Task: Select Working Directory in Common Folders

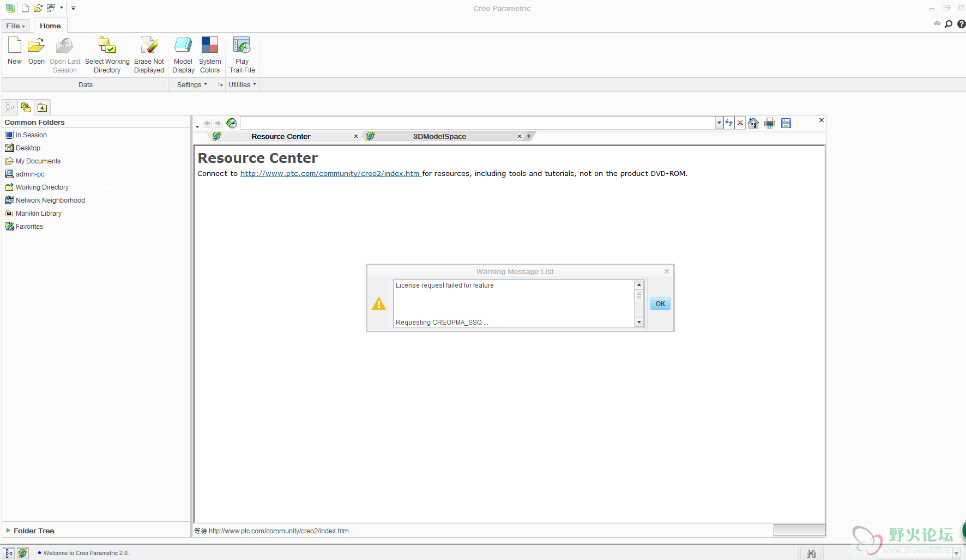Action: [37, 187]
